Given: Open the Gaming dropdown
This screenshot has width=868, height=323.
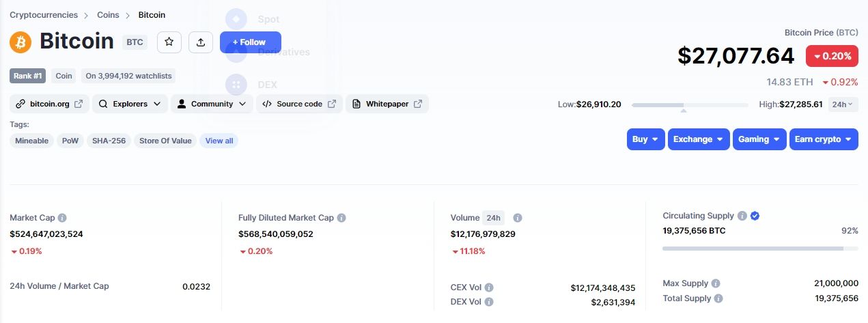Looking at the screenshot, I should pyautogui.click(x=759, y=139).
